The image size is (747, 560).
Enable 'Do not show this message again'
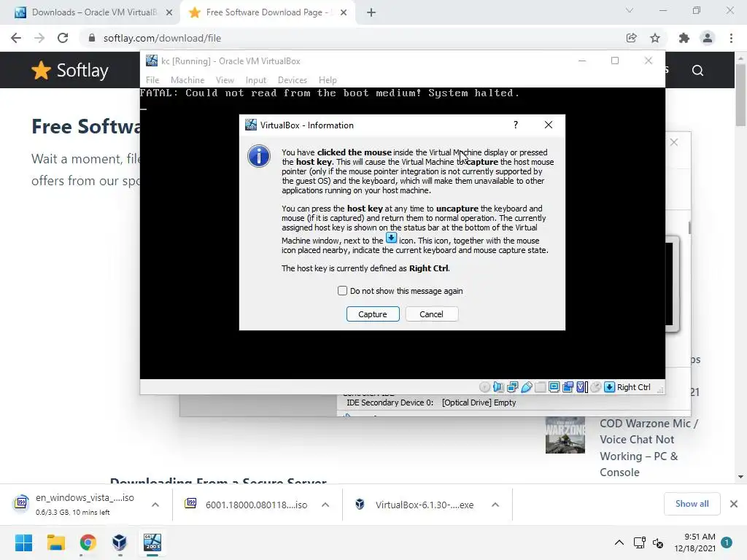[x=342, y=290]
